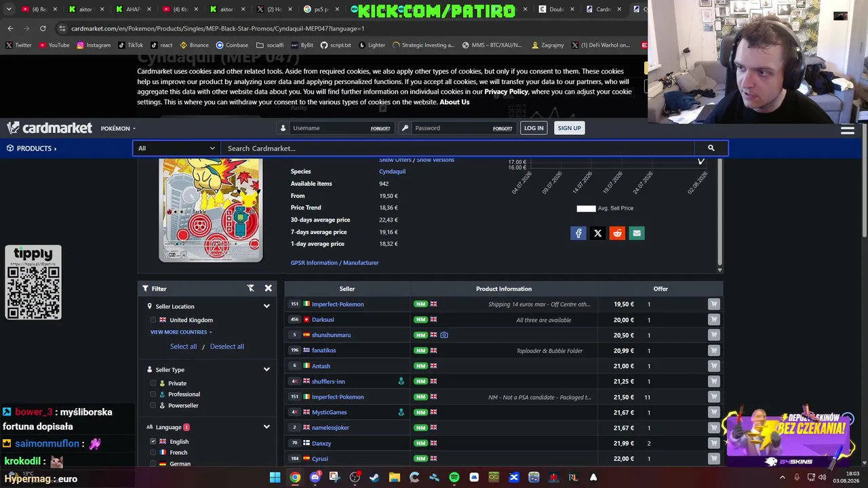The height and width of the screenshot is (488, 868).
Task: Open the Windows Start menu
Action: (x=275, y=477)
